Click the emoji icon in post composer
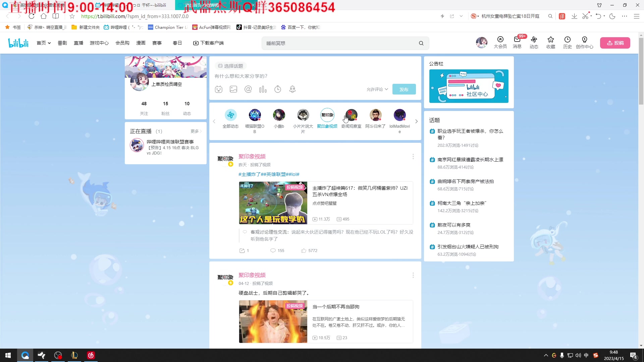This screenshot has width=644, height=362. (x=219, y=89)
